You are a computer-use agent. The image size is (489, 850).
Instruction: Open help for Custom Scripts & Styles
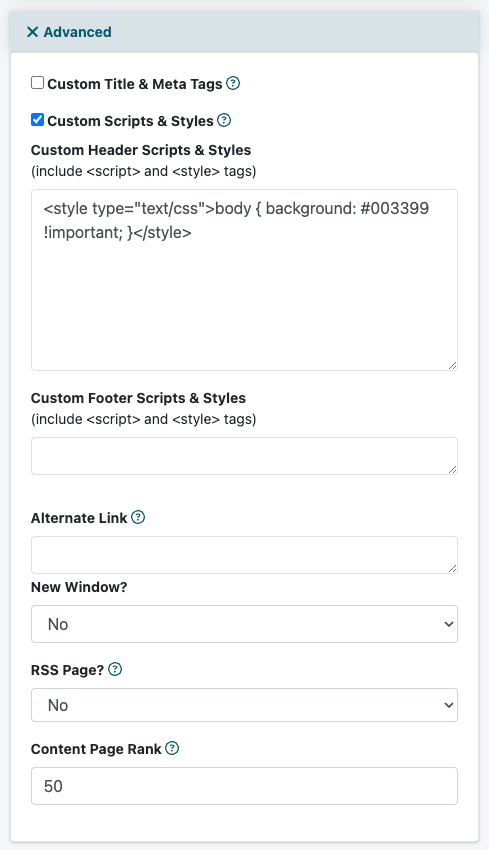tap(224, 120)
